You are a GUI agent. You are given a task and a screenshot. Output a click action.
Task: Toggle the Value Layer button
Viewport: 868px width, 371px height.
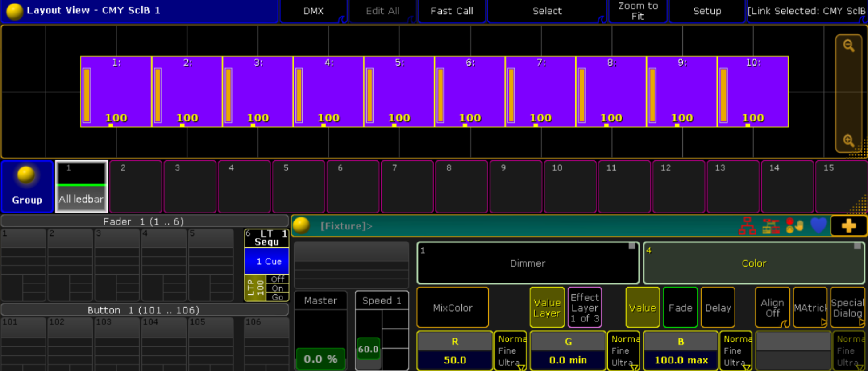click(x=547, y=308)
